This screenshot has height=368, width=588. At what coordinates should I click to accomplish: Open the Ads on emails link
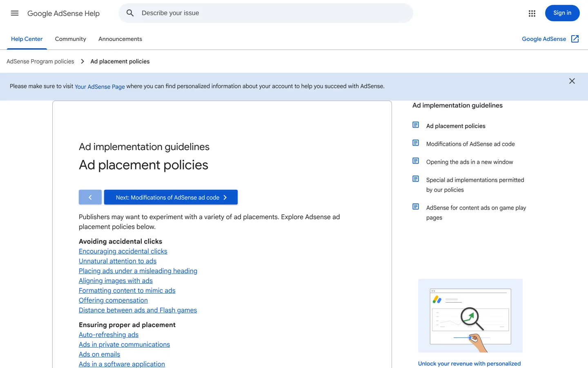point(99,354)
